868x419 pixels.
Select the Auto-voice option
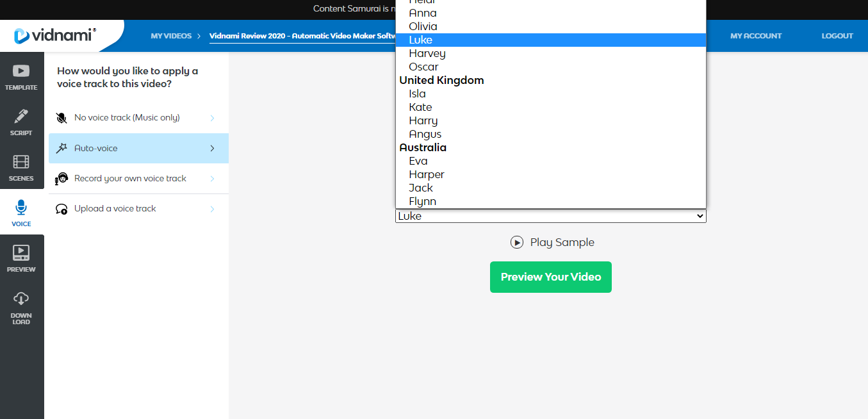(x=96, y=149)
